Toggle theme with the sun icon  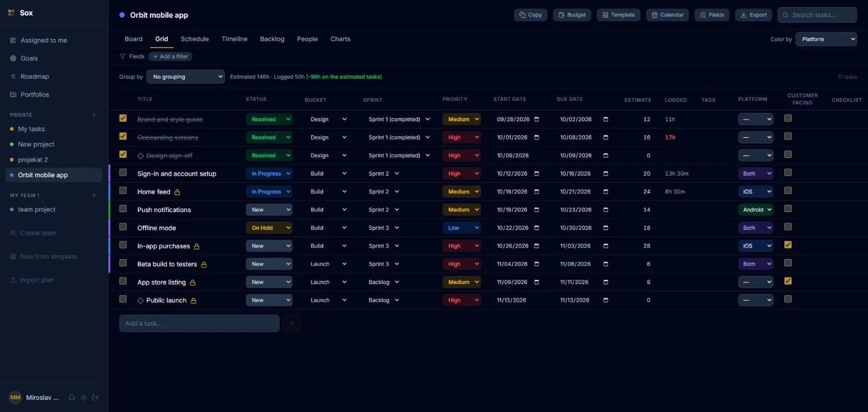pyautogui.click(x=84, y=398)
